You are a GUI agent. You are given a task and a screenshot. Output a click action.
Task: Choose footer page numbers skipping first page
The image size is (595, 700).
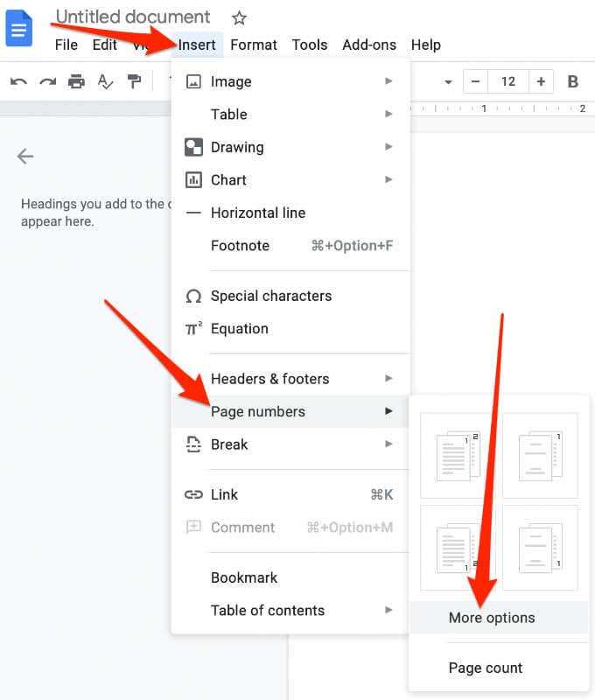(540, 548)
